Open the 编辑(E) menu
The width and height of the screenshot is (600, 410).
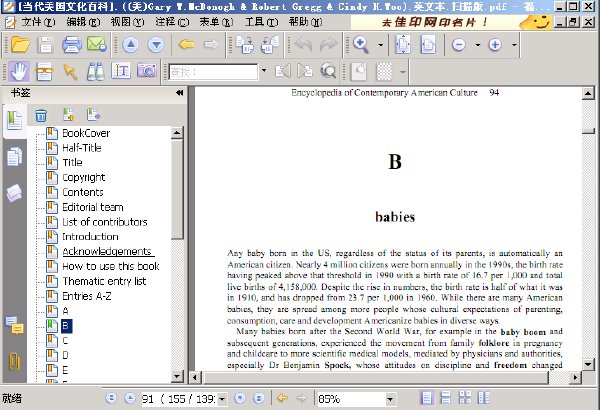pos(83,22)
